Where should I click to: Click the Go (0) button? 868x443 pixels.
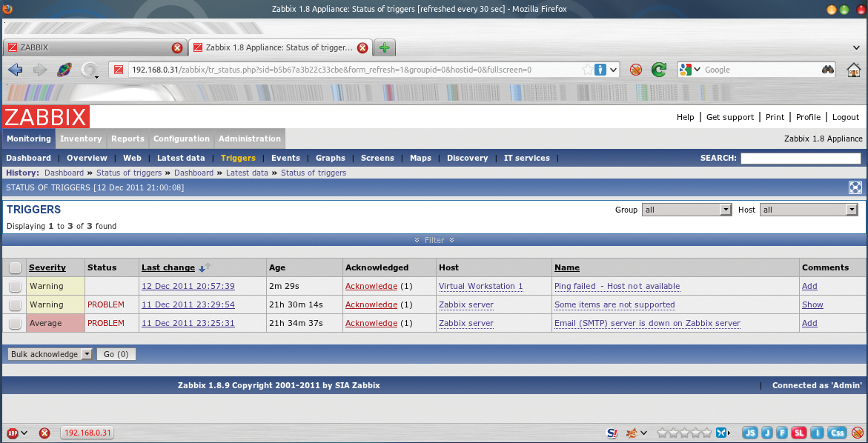(116, 355)
